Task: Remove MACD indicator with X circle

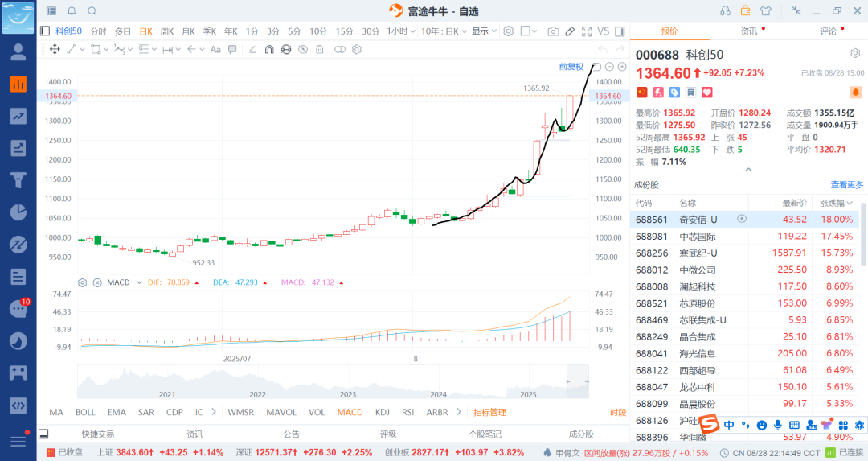Action: coord(97,282)
